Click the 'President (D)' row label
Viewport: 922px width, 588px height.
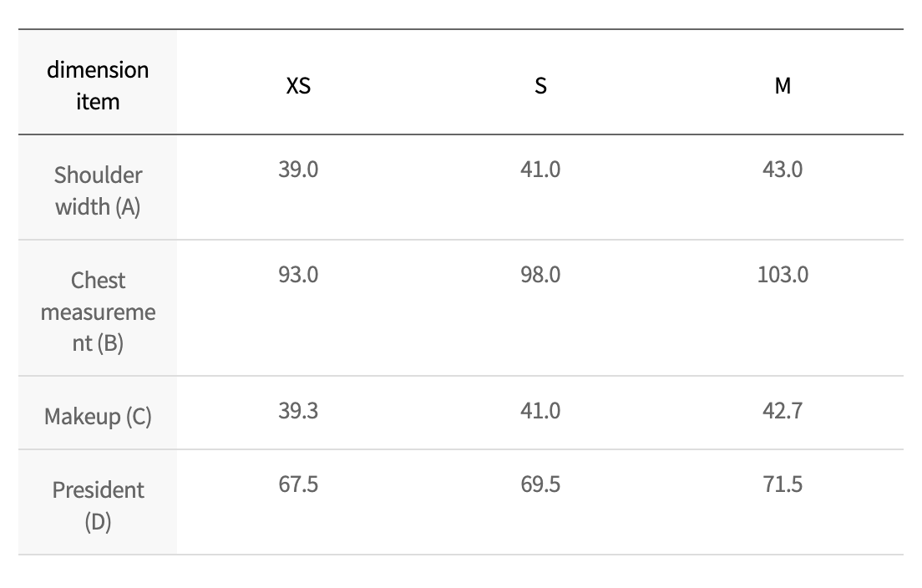tap(98, 505)
